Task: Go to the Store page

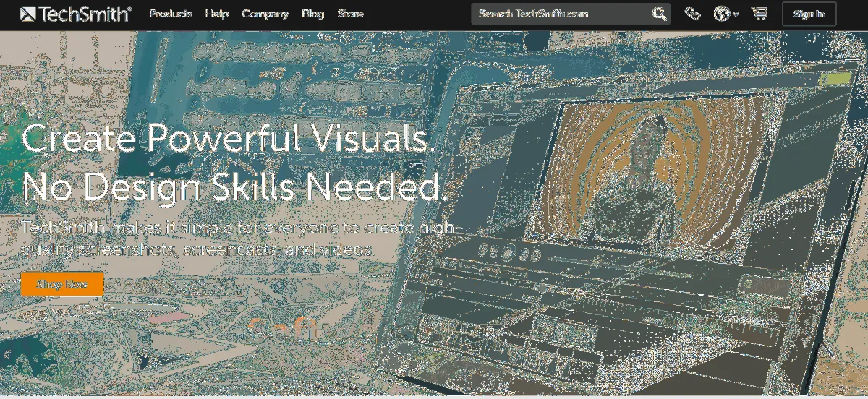Action: (350, 14)
